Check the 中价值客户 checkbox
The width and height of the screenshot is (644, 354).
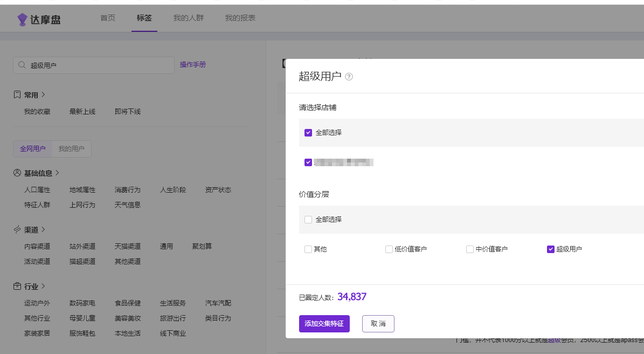pos(470,249)
